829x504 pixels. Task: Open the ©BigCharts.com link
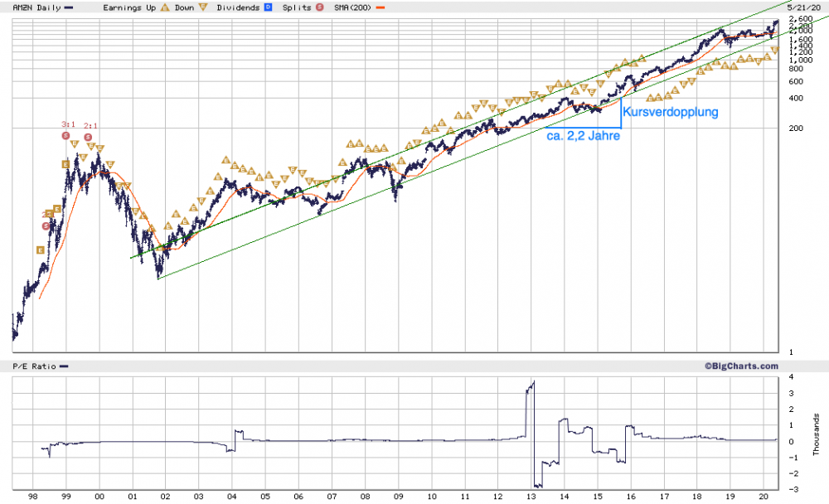[744, 366]
